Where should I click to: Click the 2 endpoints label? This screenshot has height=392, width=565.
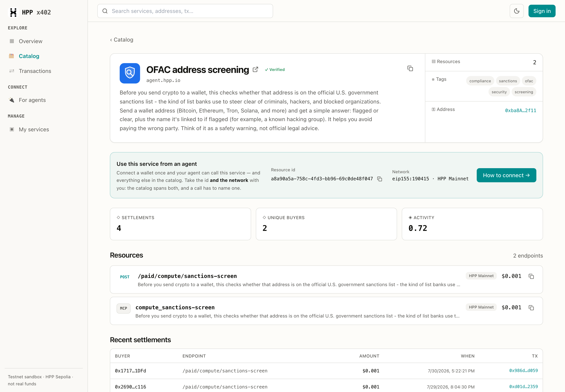pos(528,256)
